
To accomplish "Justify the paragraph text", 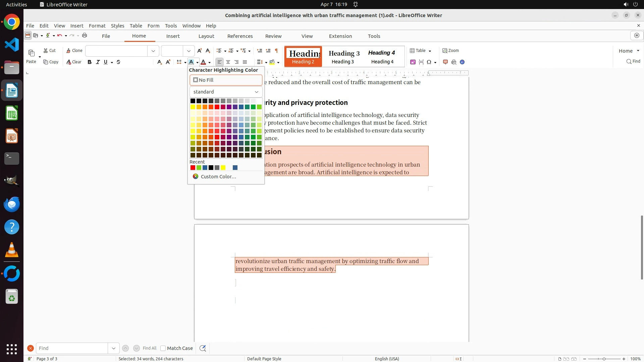I will [245, 62].
